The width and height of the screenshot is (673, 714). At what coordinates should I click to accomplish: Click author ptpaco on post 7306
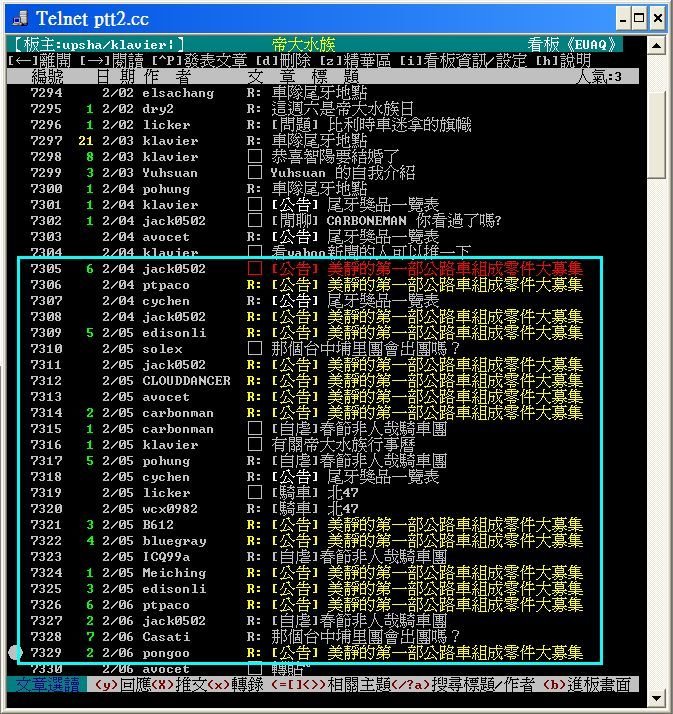coord(166,286)
